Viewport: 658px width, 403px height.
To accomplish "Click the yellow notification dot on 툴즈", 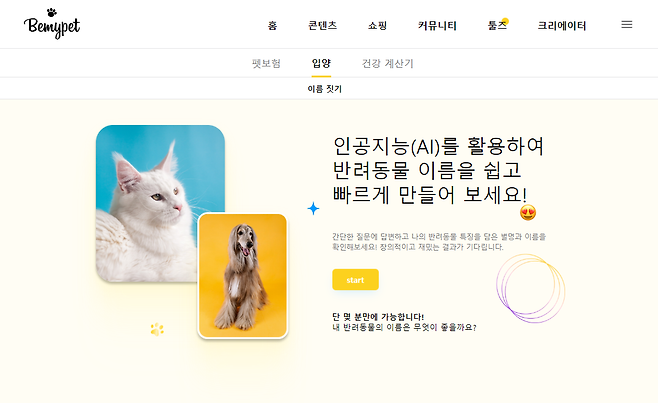I will pos(505,21).
